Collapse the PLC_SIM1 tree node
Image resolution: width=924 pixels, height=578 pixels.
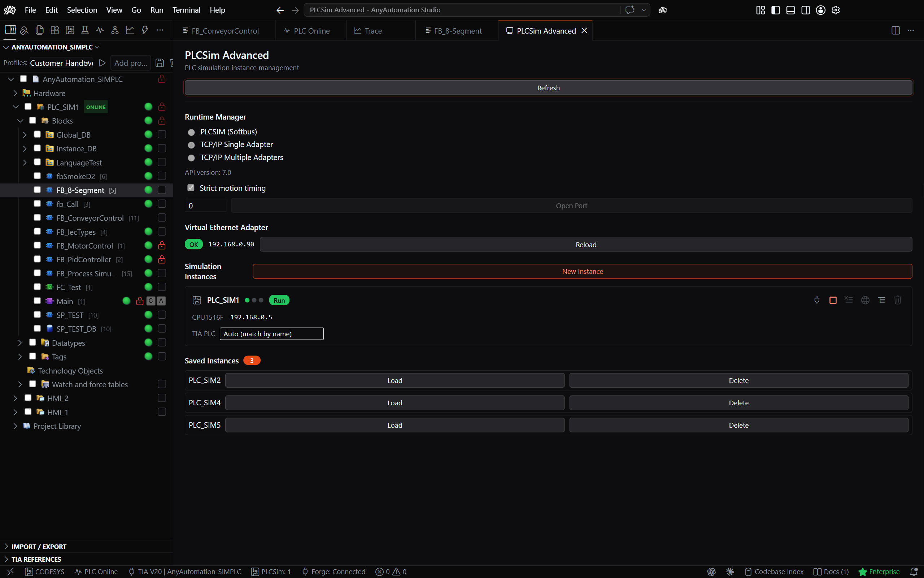point(16,107)
